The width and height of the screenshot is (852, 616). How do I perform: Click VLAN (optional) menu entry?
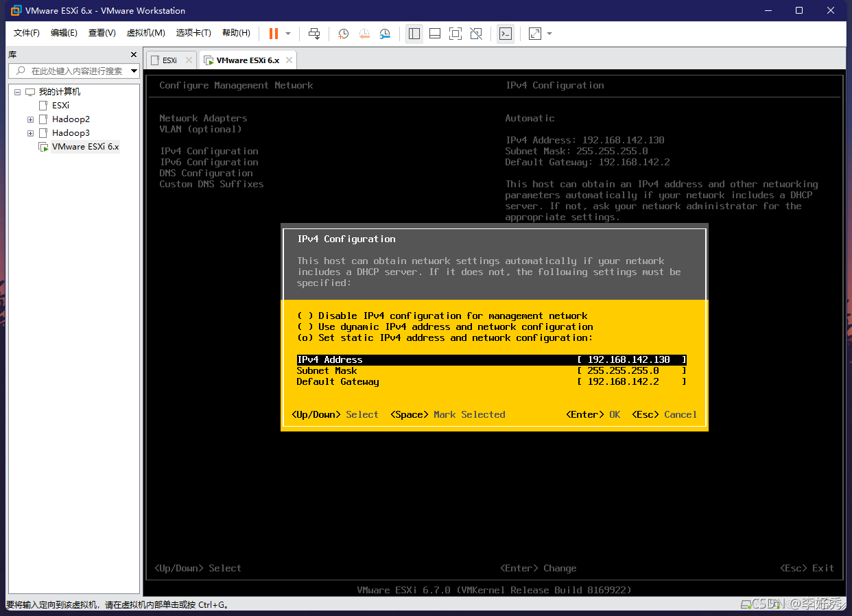pos(200,129)
